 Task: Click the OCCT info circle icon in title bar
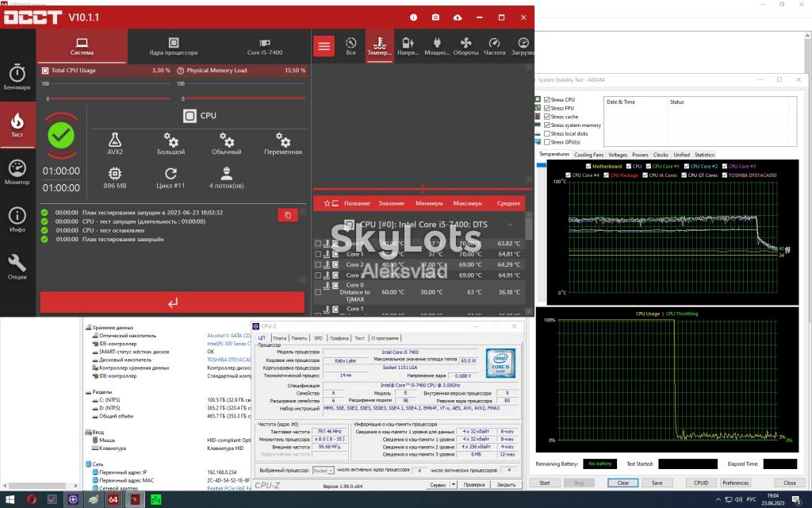413,17
